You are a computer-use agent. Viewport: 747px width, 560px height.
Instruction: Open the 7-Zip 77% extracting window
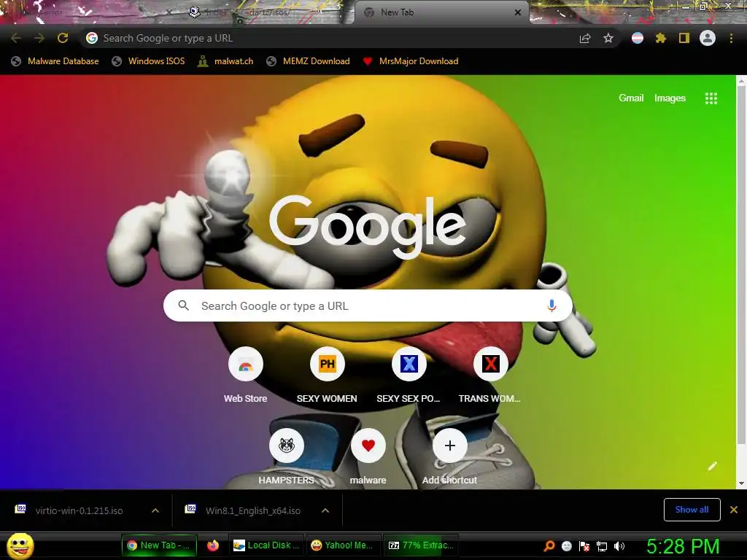coord(421,545)
